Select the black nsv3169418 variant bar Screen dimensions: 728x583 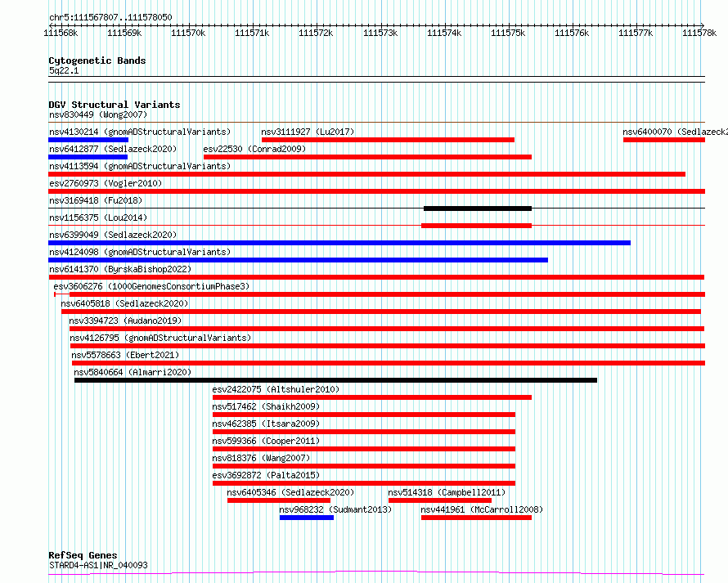[477, 209]
